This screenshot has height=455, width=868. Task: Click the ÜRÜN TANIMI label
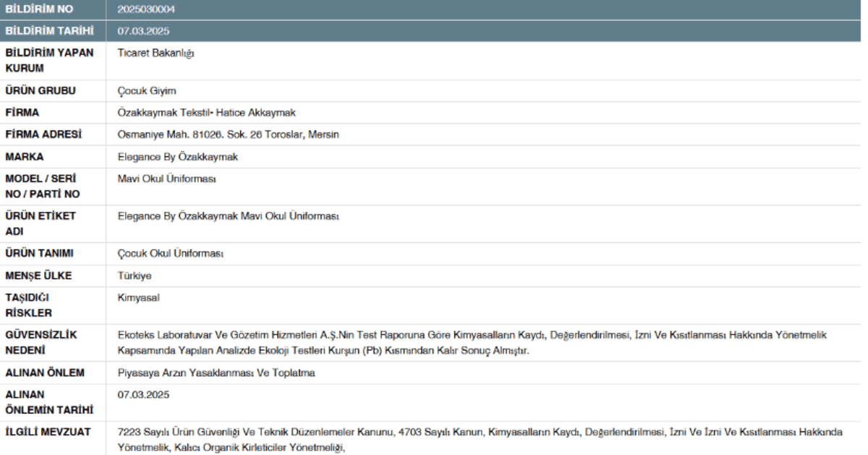(40, 254)
